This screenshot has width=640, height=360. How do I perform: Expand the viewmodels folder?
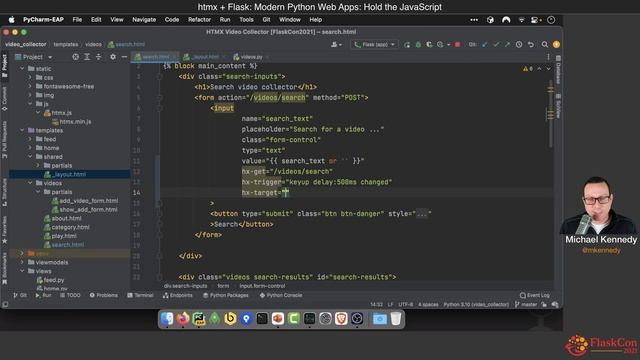[x=22, y=262]
